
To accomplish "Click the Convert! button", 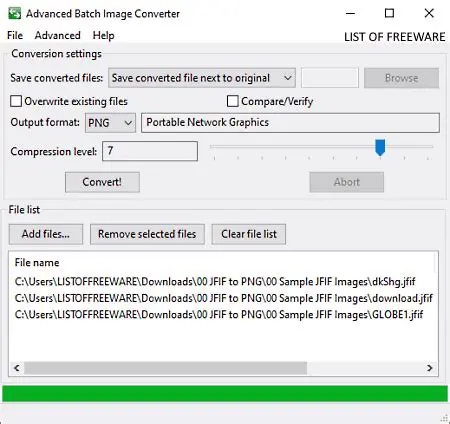I will (102, 182).
